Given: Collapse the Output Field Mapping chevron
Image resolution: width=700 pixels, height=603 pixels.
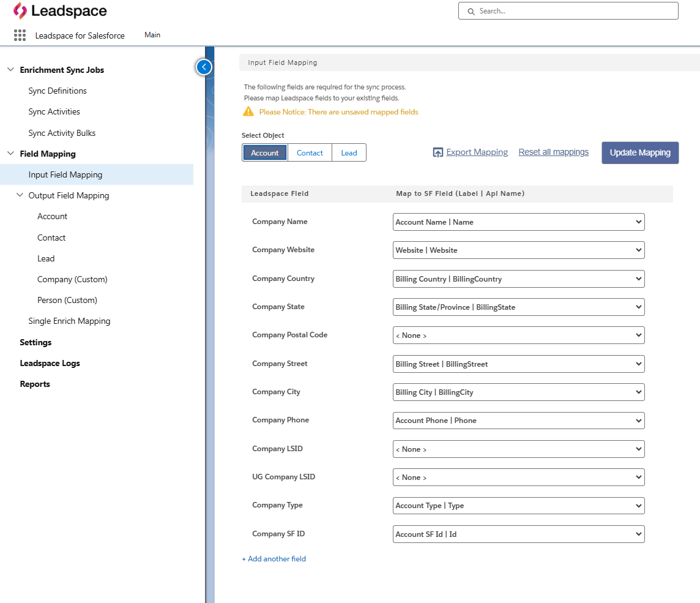Looking at the screenshot, I should click(20, 195).
